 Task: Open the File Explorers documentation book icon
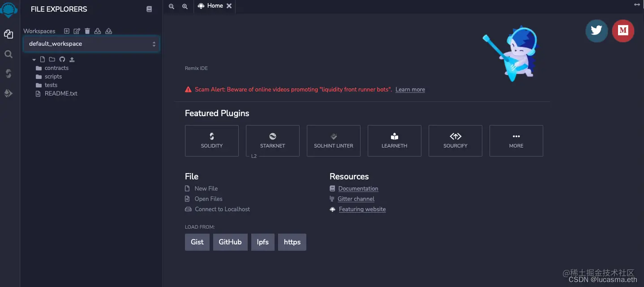coord(149,9)
